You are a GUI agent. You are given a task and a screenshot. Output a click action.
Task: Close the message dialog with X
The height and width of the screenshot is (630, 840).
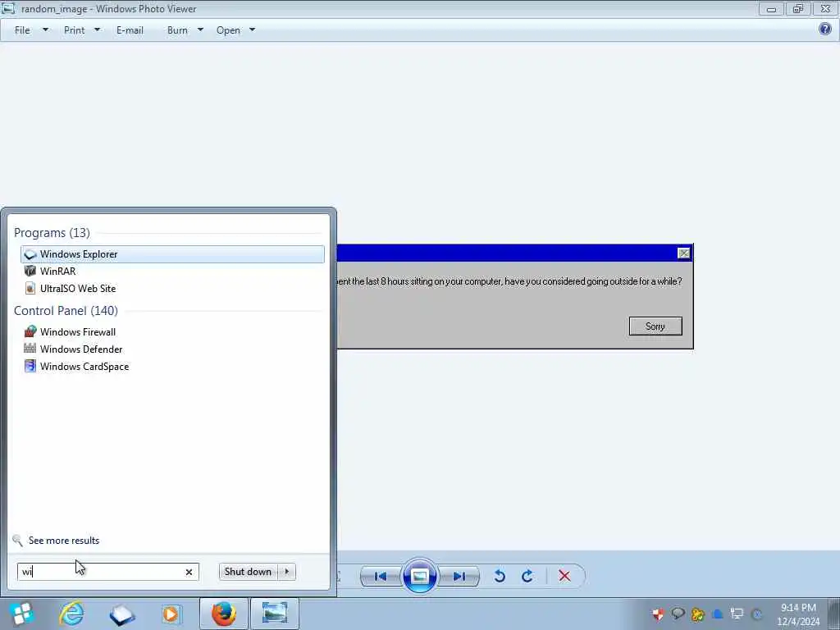point(683,253)
